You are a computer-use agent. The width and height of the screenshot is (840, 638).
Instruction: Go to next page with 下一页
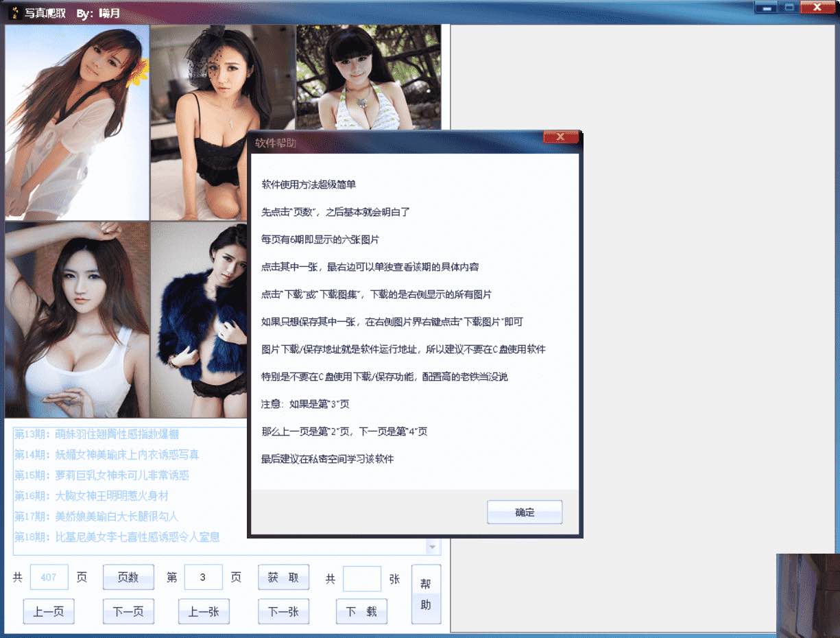click(x=128, y=611)
